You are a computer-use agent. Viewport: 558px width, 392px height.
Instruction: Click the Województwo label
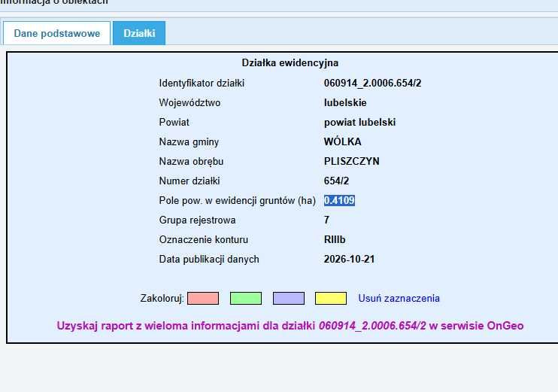[x=190, y=103]
